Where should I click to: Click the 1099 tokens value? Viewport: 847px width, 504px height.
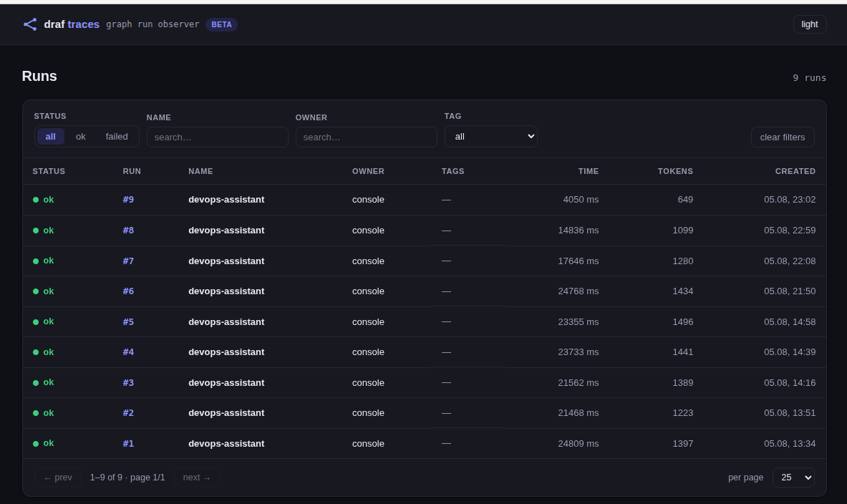pos(683,231)
